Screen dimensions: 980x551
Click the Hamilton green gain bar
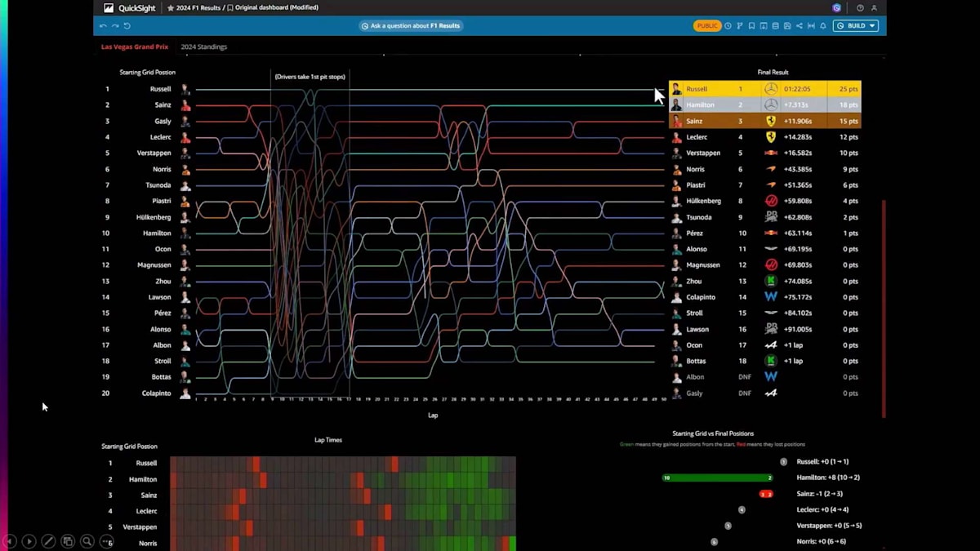click(x=718, y=478)
